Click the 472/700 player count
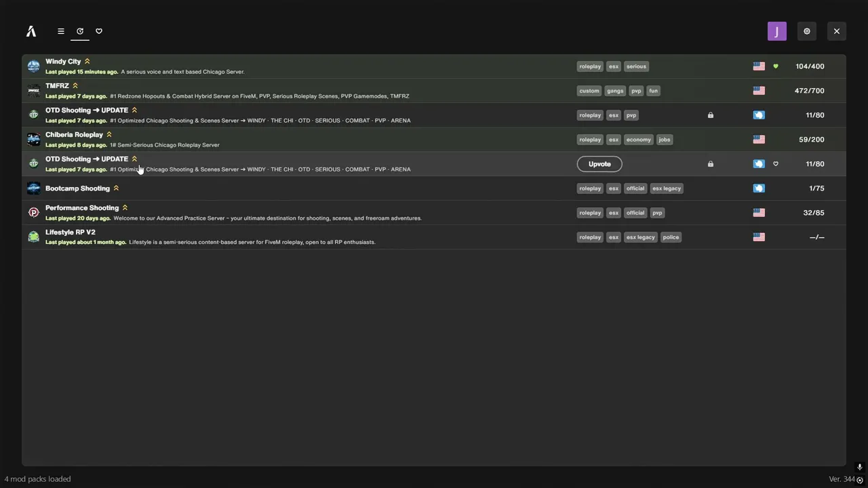The height and width of the screenshot is (488, 868). point(810,91)
